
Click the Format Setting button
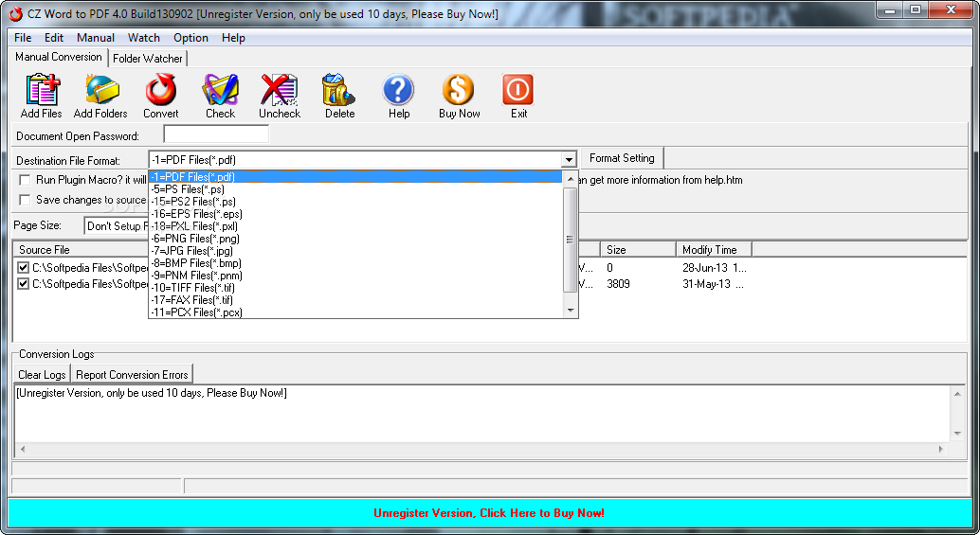point(622,158)
